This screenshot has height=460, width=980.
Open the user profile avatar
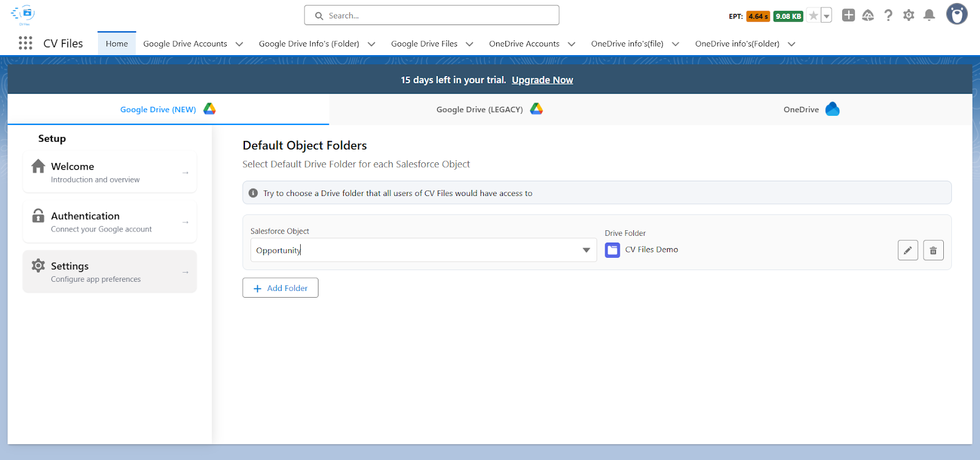coord(957,14)
